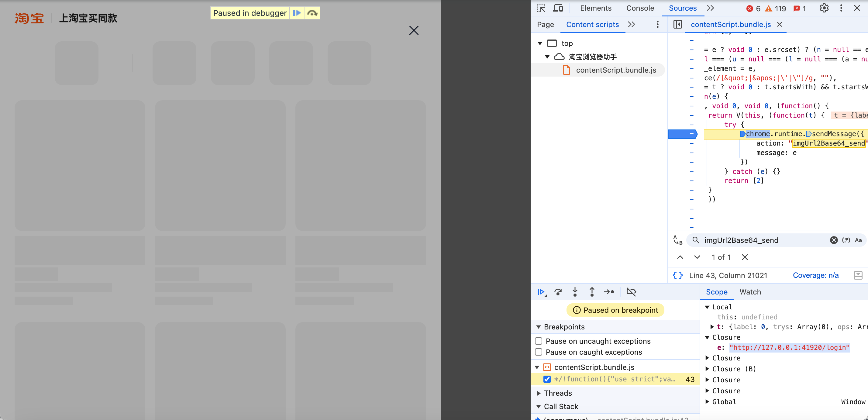Screen dimensions: 868x420
Task: Toggle the device toolbar icon
Action: coord(558,8)
